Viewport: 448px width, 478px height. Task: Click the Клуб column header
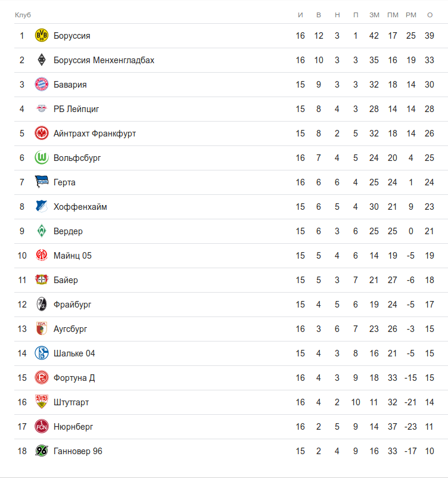[23, 14]
